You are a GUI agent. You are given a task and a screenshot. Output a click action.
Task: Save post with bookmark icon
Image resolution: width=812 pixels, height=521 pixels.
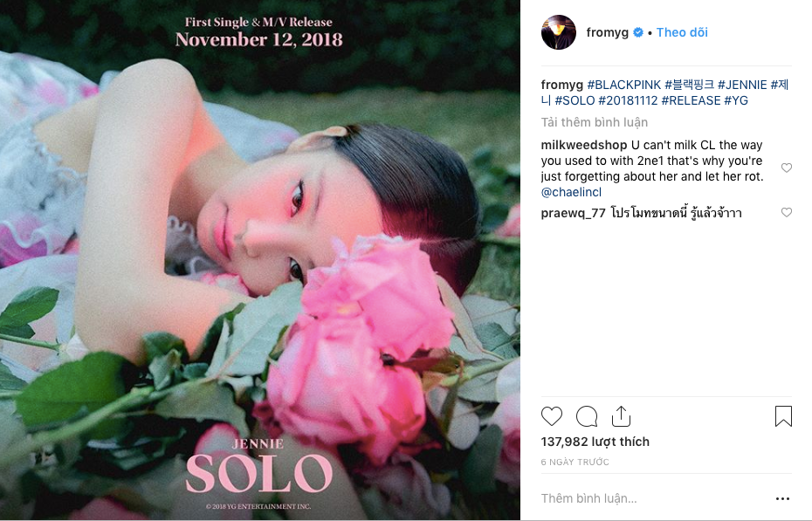(783, 416)
